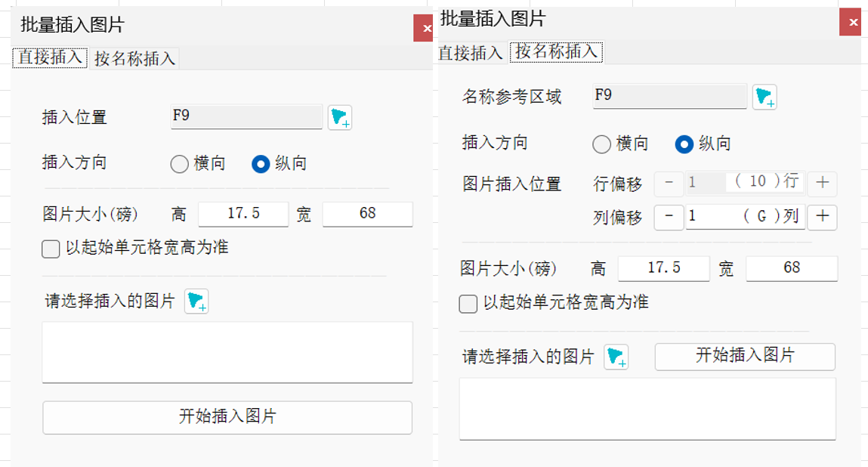Click image picker icon in right dialog
The width and height of the screenshot is (868, 467).
pyautogui.click(x=616, y=357)
